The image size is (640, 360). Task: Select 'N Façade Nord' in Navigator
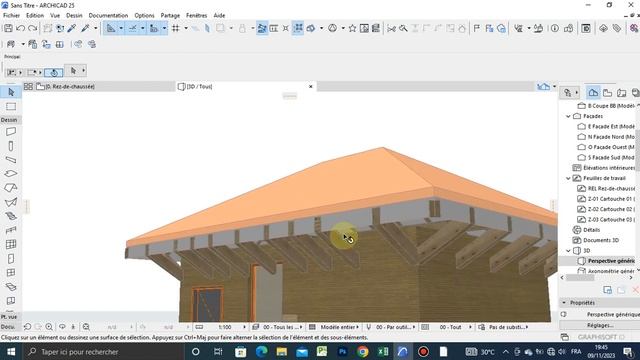[x=606, y=137]
